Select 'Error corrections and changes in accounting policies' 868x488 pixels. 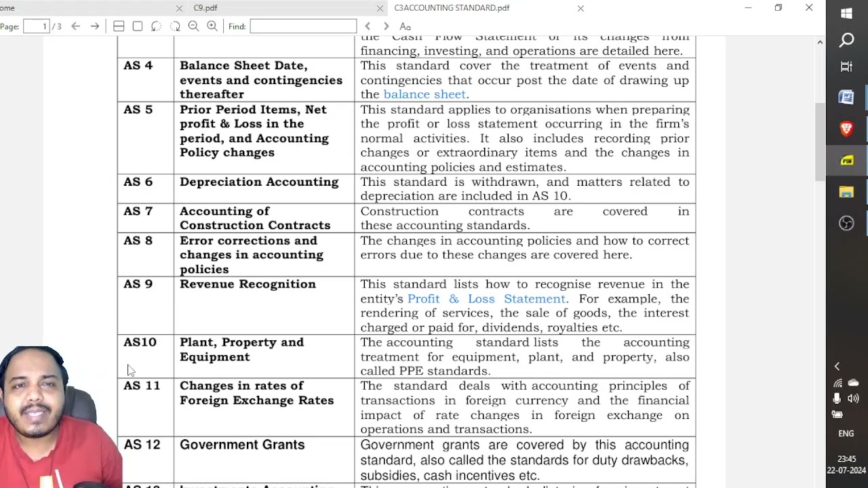pyautogui.click(x=252, y=255)
